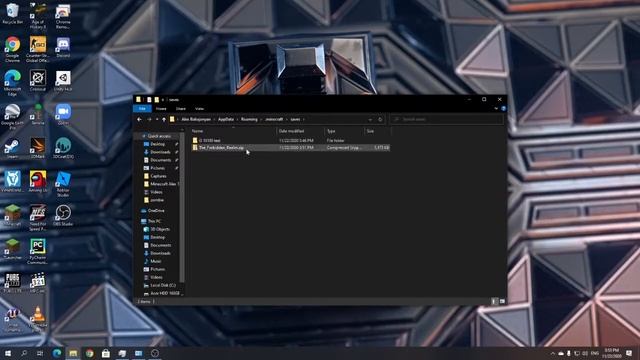The image size is (640, 360).
Task: Open the Windows Start menu
Action: (8, 353)
